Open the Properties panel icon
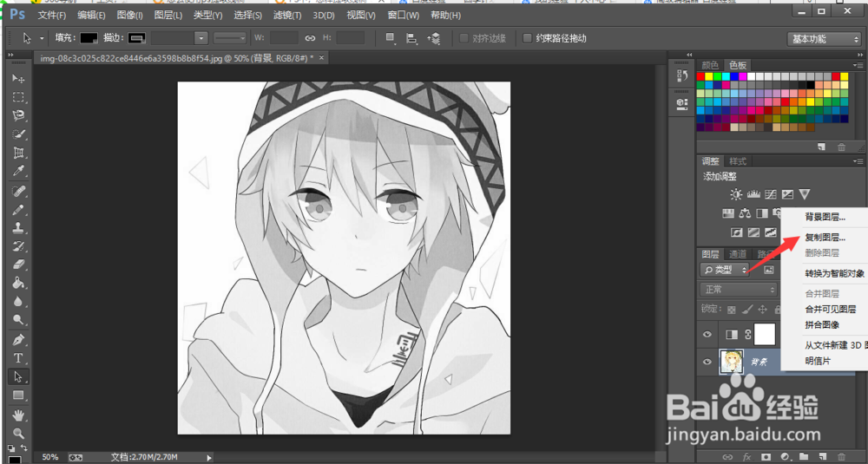Screen dimensions: 868x464 coord(682,103)
